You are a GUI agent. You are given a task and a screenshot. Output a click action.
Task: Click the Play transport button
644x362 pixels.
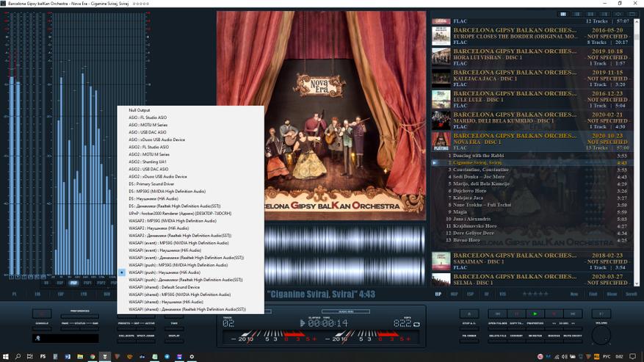pyautogui.click(x=535, y=314)
